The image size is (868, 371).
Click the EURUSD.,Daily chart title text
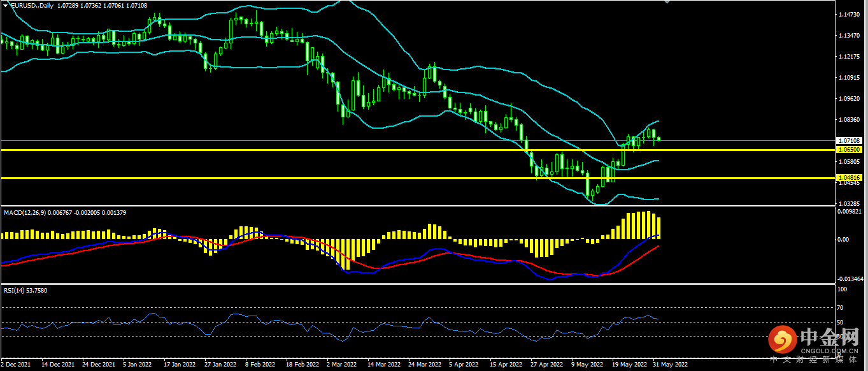[x=32, y=5]
